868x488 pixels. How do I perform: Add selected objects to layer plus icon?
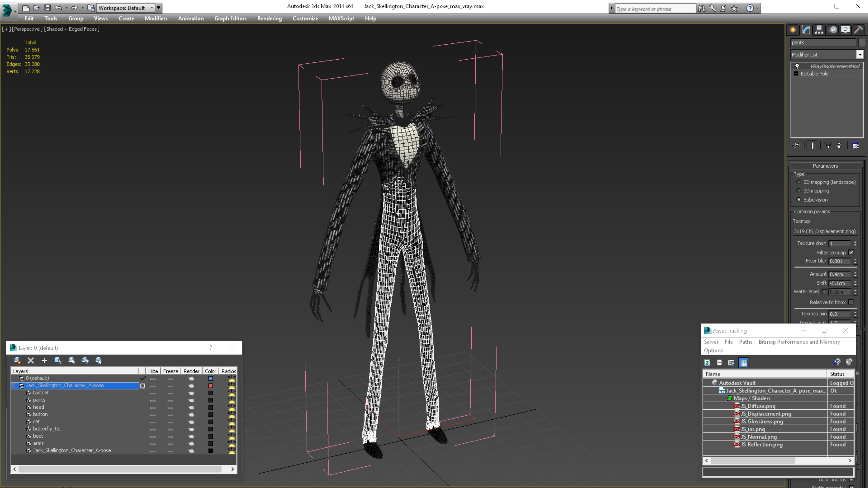[44, 360]
